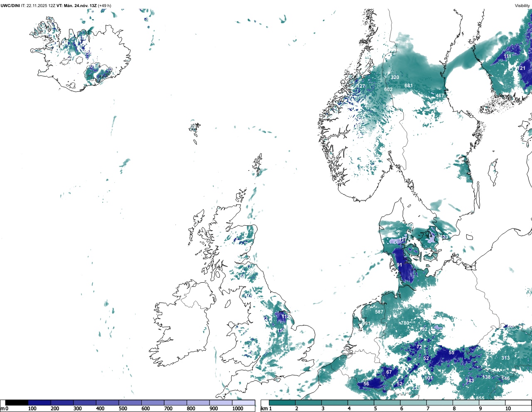Viewport: 532px width, 412px height.
Task: Select the 'VT: Mán. 24.nóv. 13Z' valid time
Action: (76, 5)
